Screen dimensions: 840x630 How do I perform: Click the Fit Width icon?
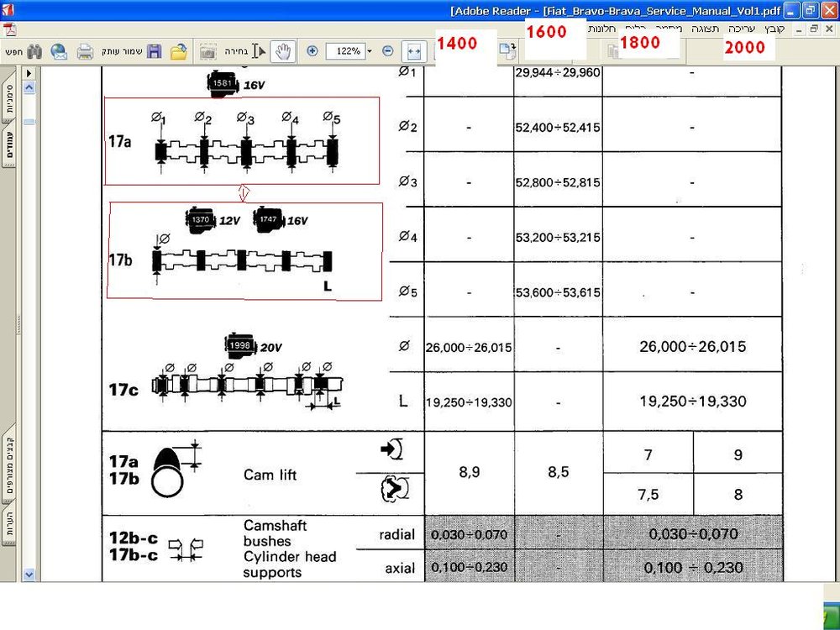point(414,51)
